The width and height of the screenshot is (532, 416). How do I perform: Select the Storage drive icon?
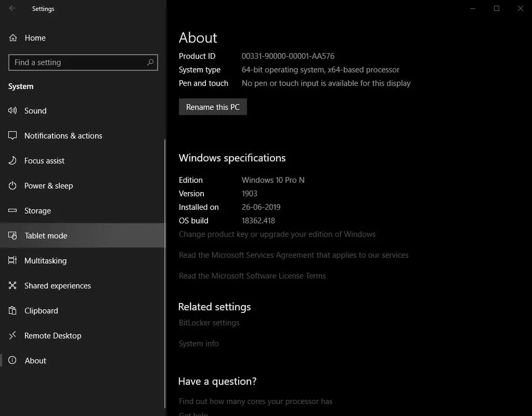click(x=13, y=210)
